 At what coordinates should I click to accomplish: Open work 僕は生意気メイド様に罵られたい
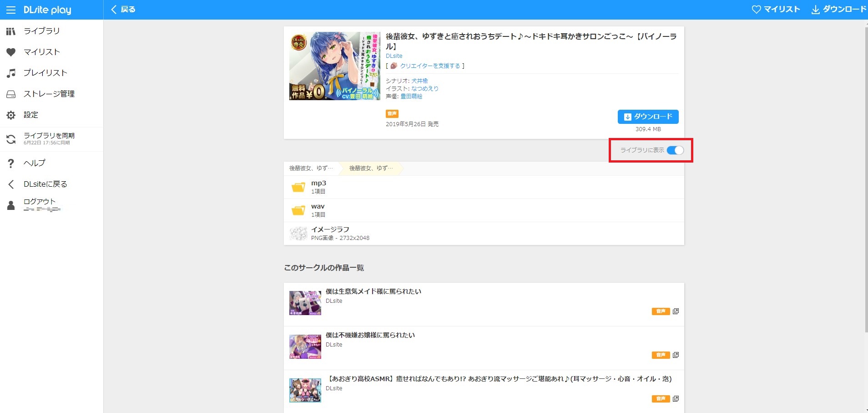[373, 291]
